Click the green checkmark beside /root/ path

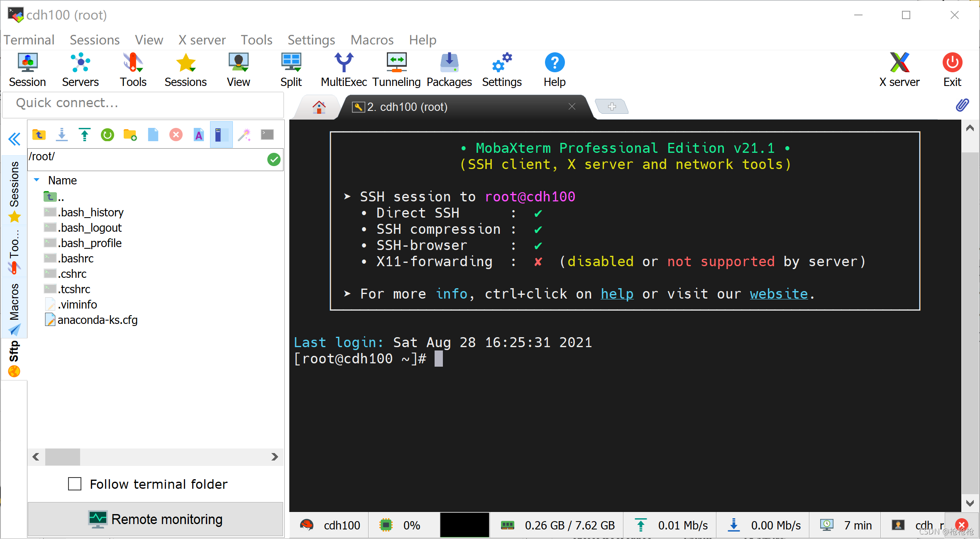coord(274,159)
